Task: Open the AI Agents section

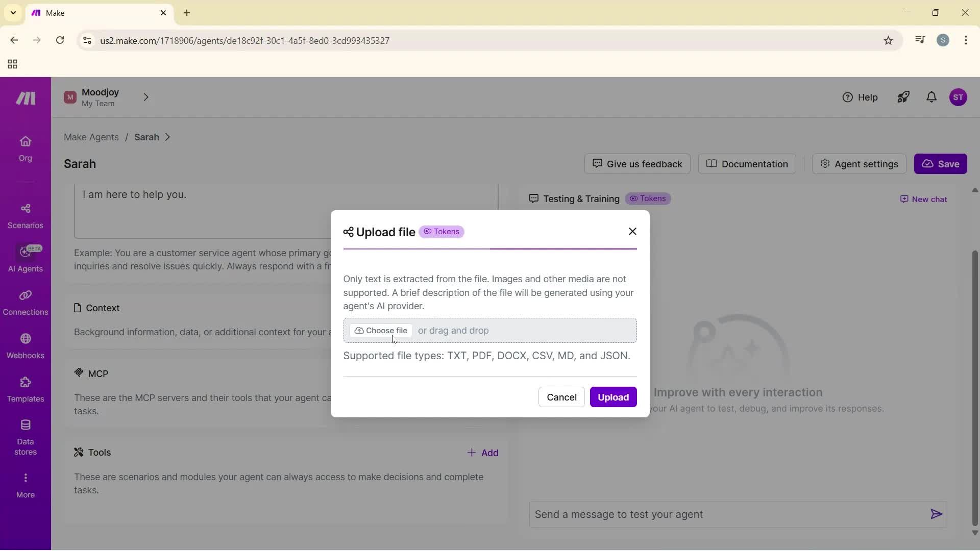Action: pyautogui.click(x=25, y=259)
